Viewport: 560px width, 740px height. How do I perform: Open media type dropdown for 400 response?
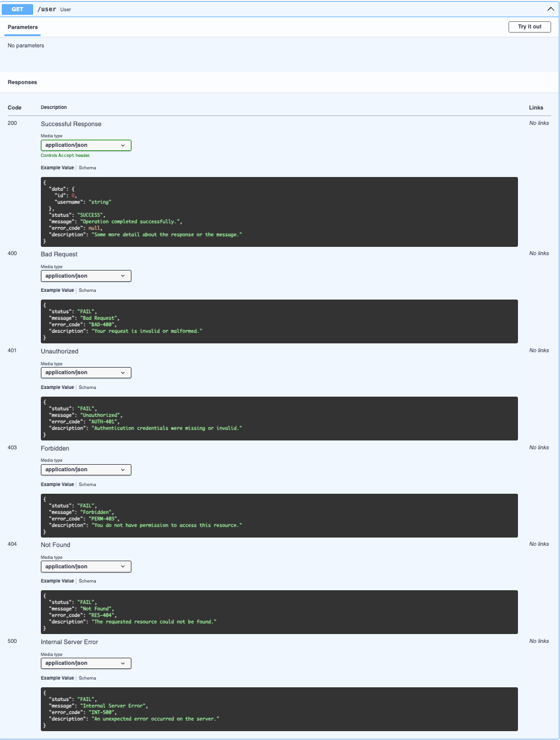coord(86,276)
